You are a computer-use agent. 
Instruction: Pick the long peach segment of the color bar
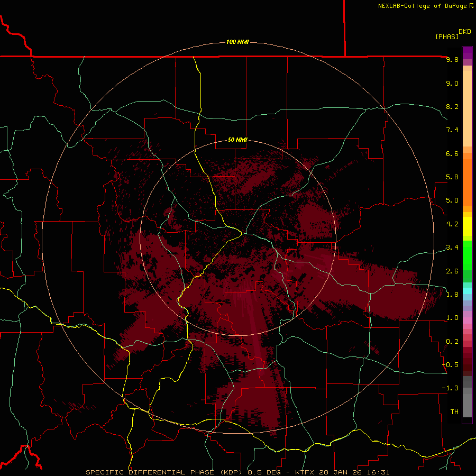pos(467,108)
